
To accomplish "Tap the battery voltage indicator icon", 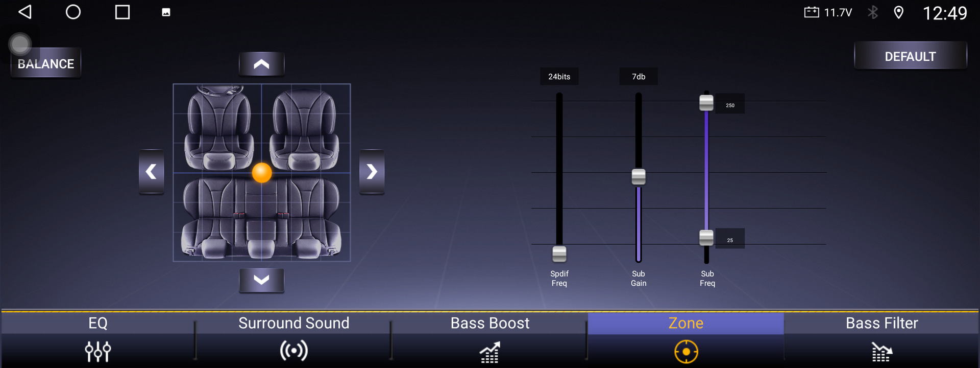I will (x=812, y=12).
